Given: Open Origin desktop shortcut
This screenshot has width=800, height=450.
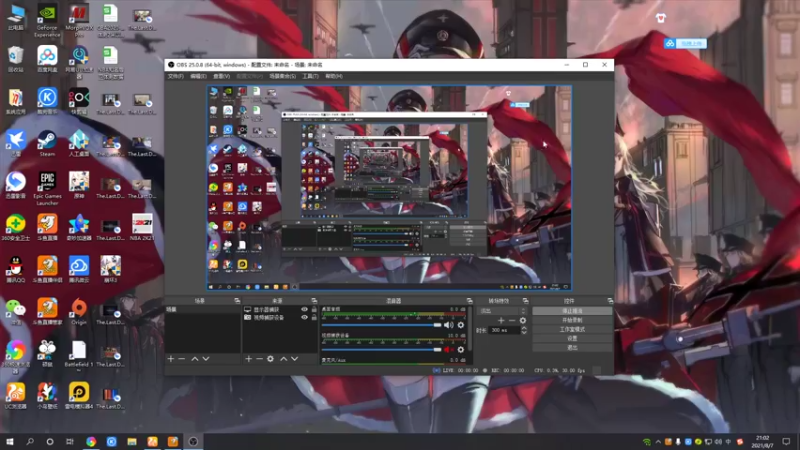Looking at the screenshot, I should [79, 311].
